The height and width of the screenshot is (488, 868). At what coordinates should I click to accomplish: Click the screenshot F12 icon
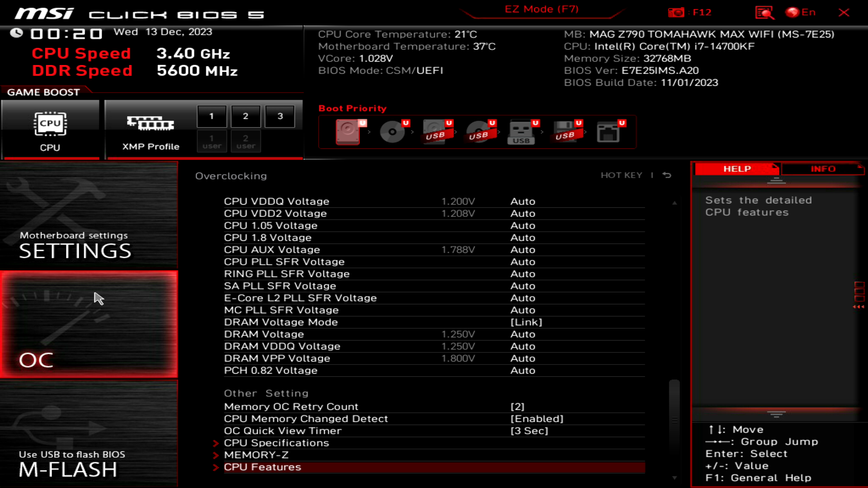[677, 12]
